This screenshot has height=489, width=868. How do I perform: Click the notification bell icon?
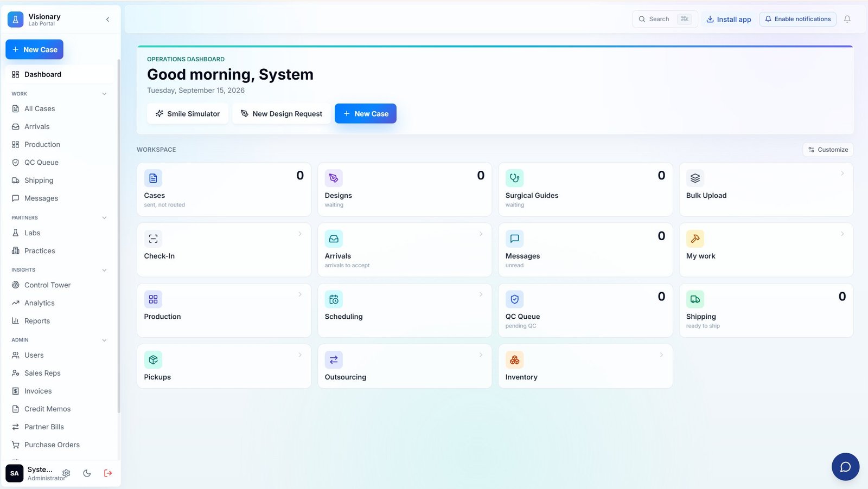pos(847,19)
